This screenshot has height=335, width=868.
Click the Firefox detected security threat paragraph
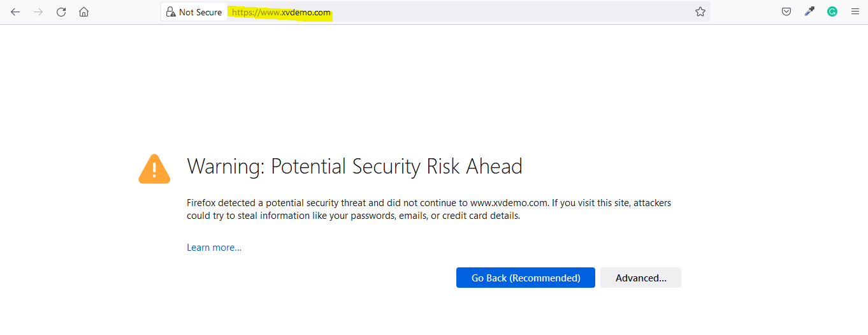[429, 209]
